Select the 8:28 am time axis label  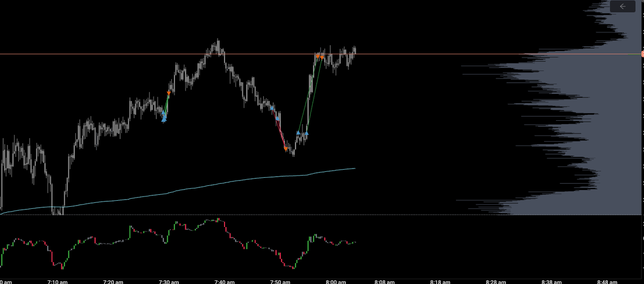[496, 282]
